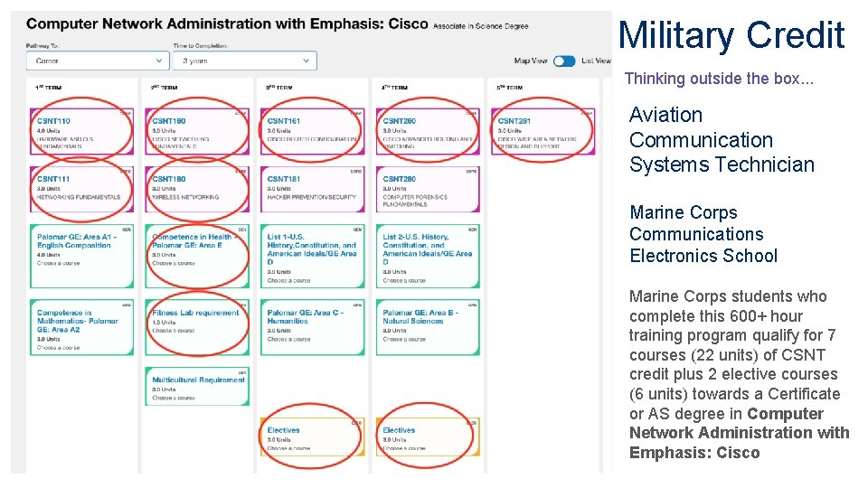Open the CSNT261 Cisco Wide Area Network card
Screen dimensions: 868x488
[543, 131]
